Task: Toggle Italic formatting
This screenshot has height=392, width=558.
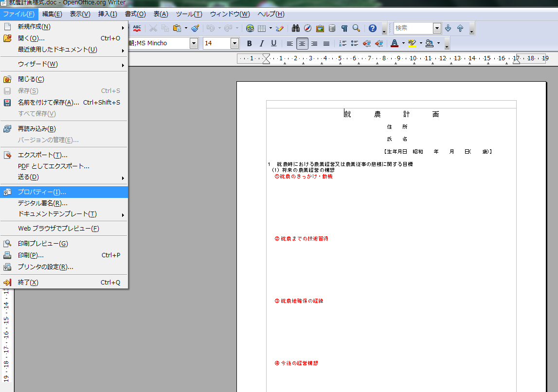Action: [x=262, y=43]
